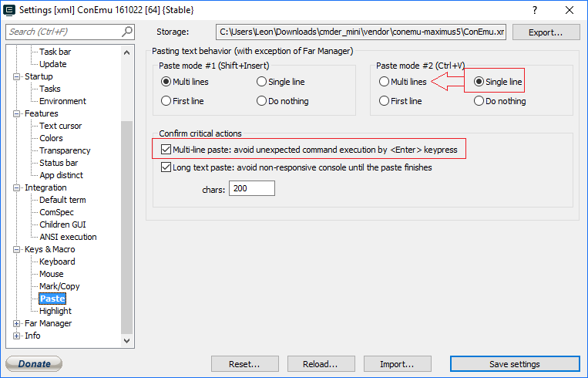Click the Import... button
Viewport: 588px width, 378px height.
(397, 364)
